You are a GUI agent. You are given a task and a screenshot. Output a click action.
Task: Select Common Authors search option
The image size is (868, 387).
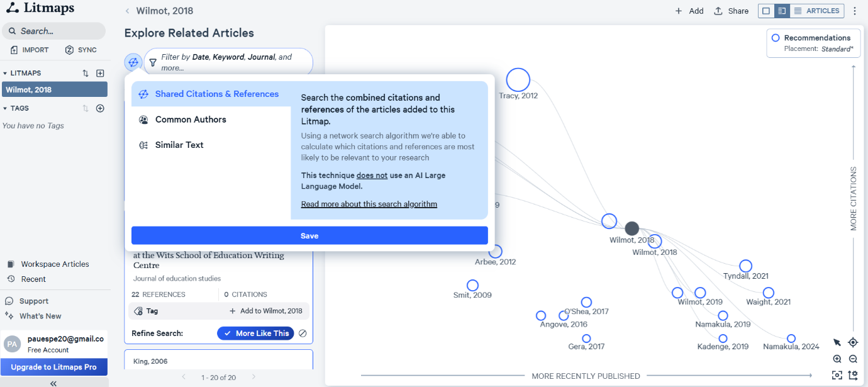191,120
